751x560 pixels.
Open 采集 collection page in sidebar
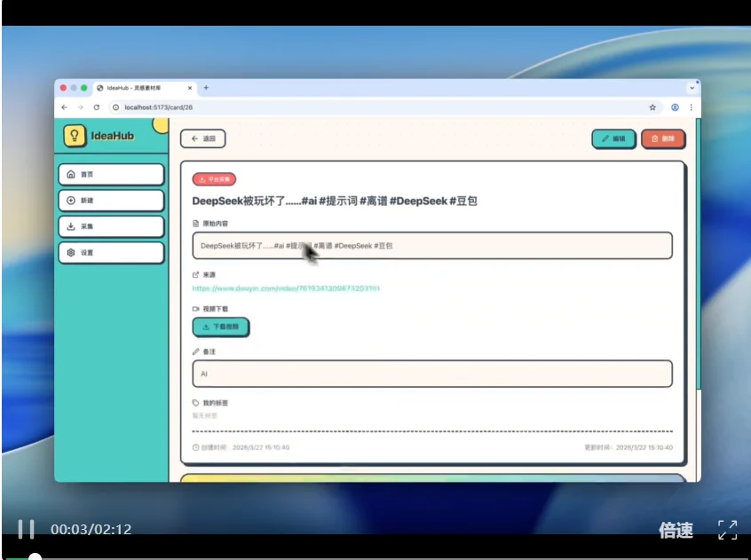coord(111,226)
